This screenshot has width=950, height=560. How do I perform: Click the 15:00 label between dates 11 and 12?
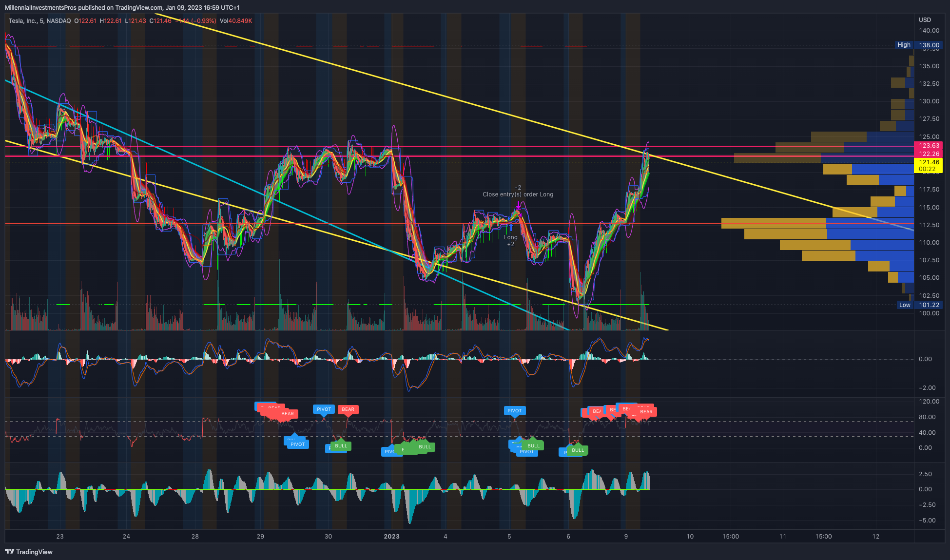[x=824, y=537]
